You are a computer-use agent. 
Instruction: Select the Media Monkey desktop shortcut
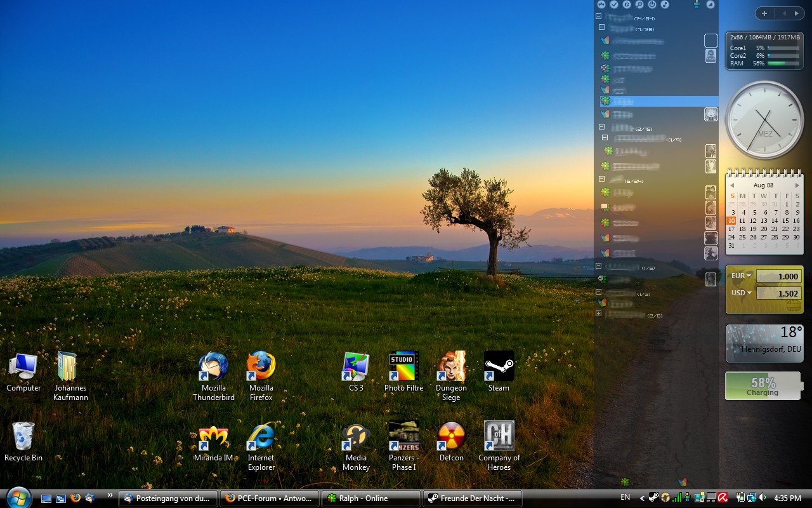[x=356, y=437]
